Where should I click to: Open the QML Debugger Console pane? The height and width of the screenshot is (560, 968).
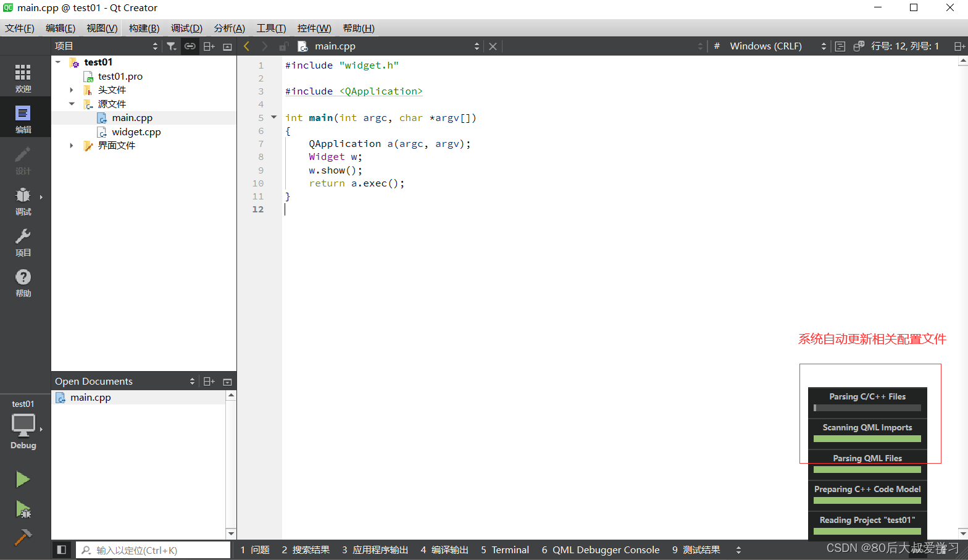click(601, 550)
